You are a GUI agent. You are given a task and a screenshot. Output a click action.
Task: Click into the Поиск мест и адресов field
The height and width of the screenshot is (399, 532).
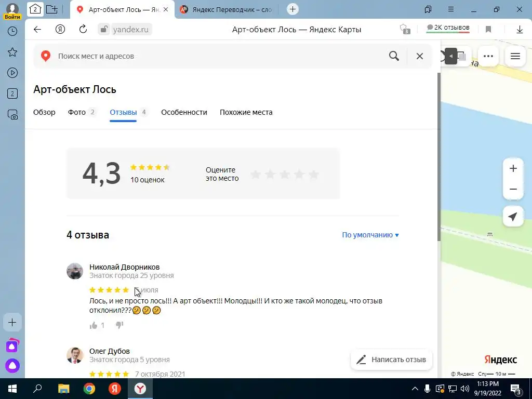tap(220, 56)
